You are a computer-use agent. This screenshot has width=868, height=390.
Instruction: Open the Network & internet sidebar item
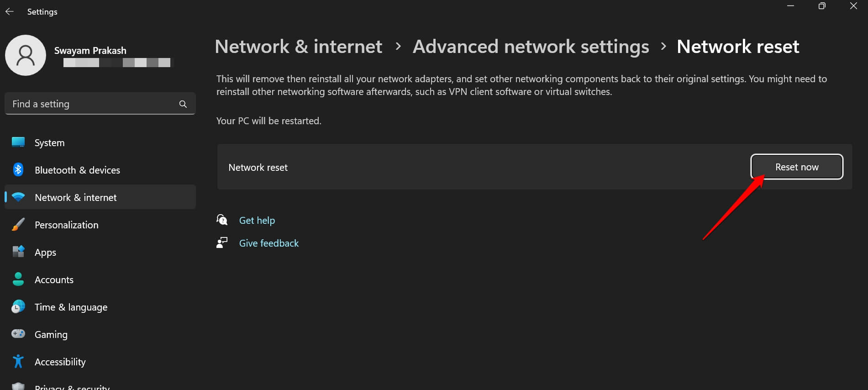(76, 197)
